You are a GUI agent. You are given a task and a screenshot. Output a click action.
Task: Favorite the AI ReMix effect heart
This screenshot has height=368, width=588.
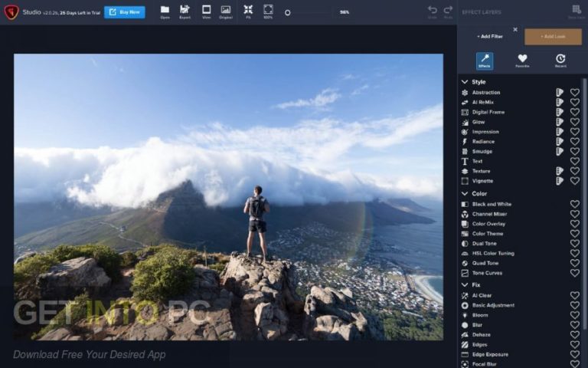coord(574,102)
